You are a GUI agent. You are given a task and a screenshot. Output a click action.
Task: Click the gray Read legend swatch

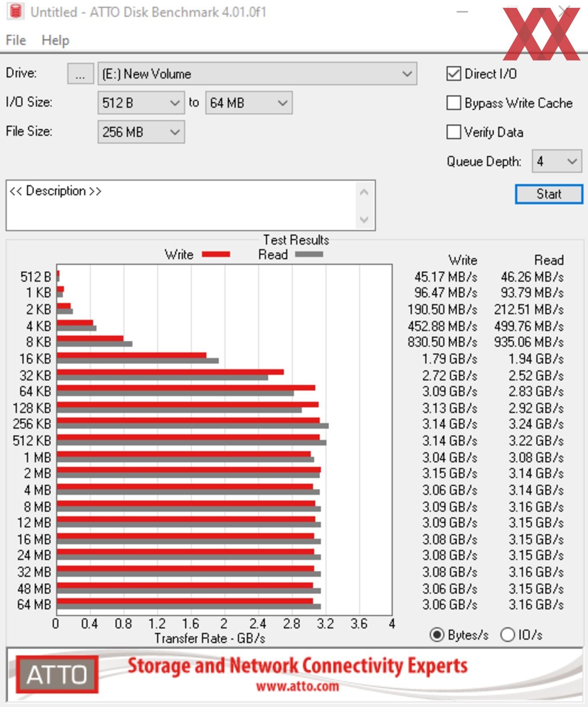tap(309, 254)
